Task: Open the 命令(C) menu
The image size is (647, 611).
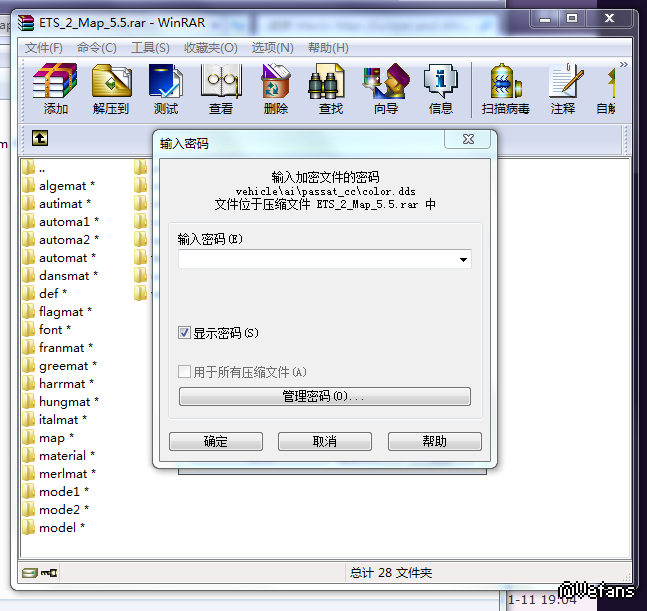Action: pyautogui.click(x=97, y=48)
